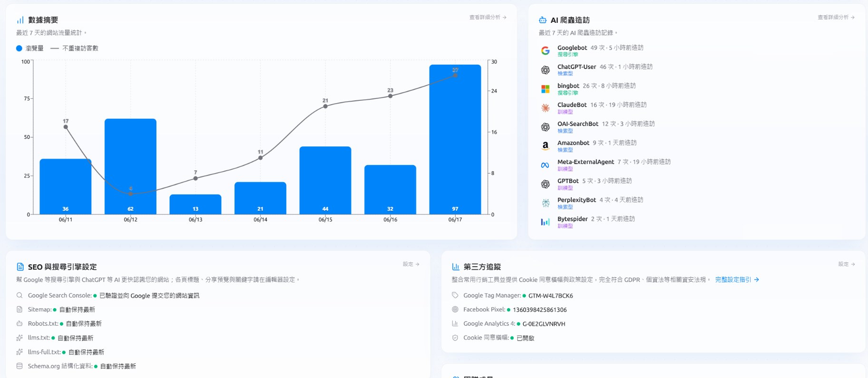Click the shield icon beside Cookie 同意橫幅

click(x=455, y=338)
